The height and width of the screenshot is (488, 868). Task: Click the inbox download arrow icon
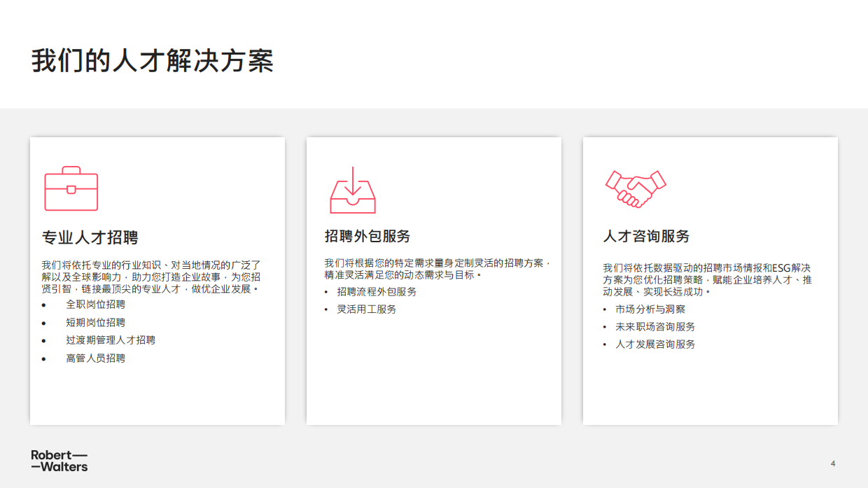pyautogui.click(x=353, y=190)
